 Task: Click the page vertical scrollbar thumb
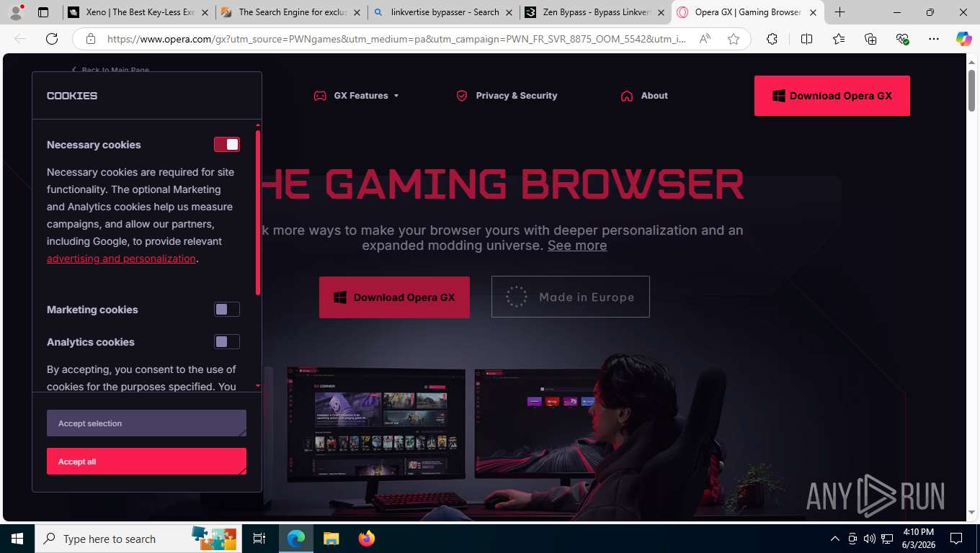point(971,90)
